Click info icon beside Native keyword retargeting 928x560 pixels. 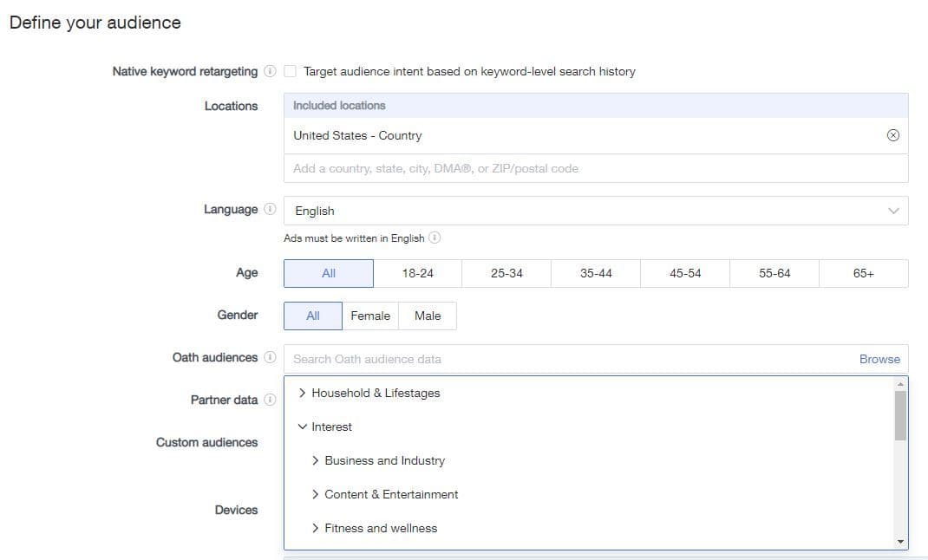coord(270,71)
